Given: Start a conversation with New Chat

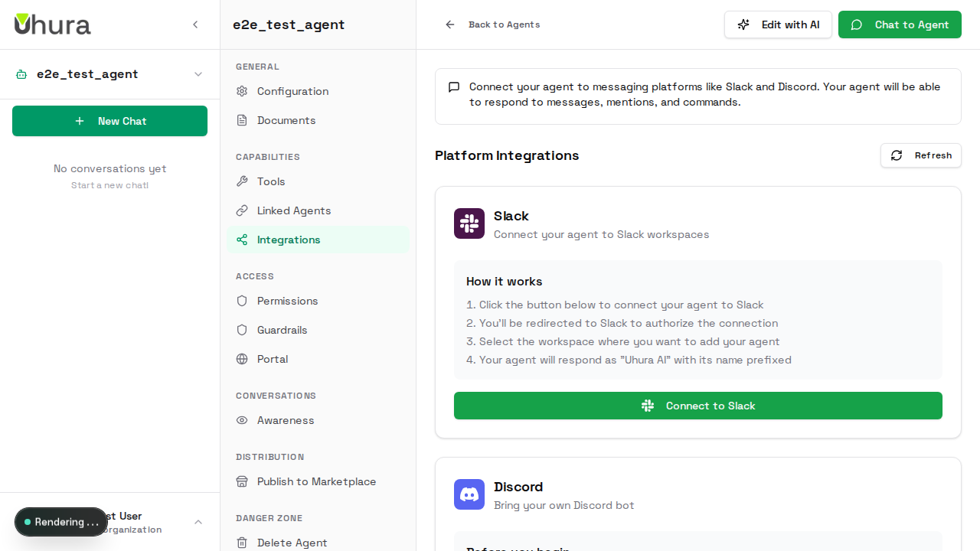Looking at the screenshot, I should tap(109, 121).
